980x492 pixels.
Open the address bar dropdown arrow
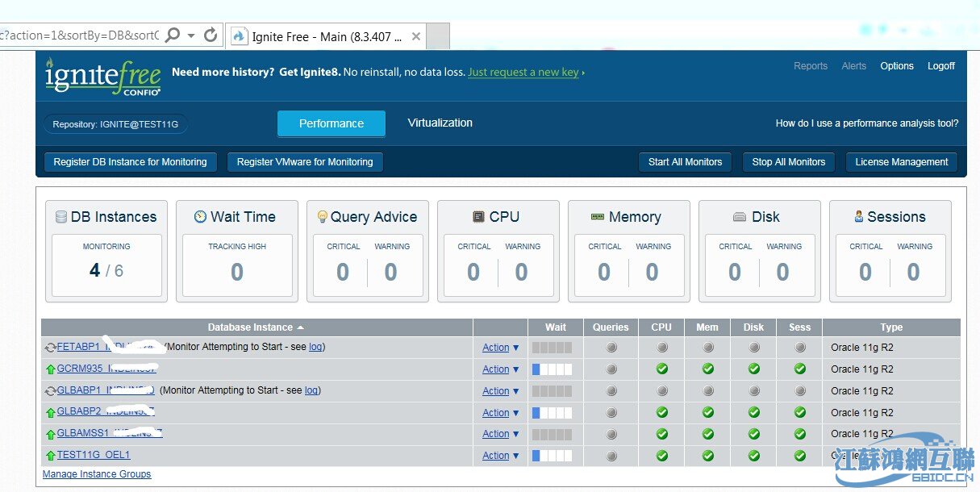pos(191,36)
